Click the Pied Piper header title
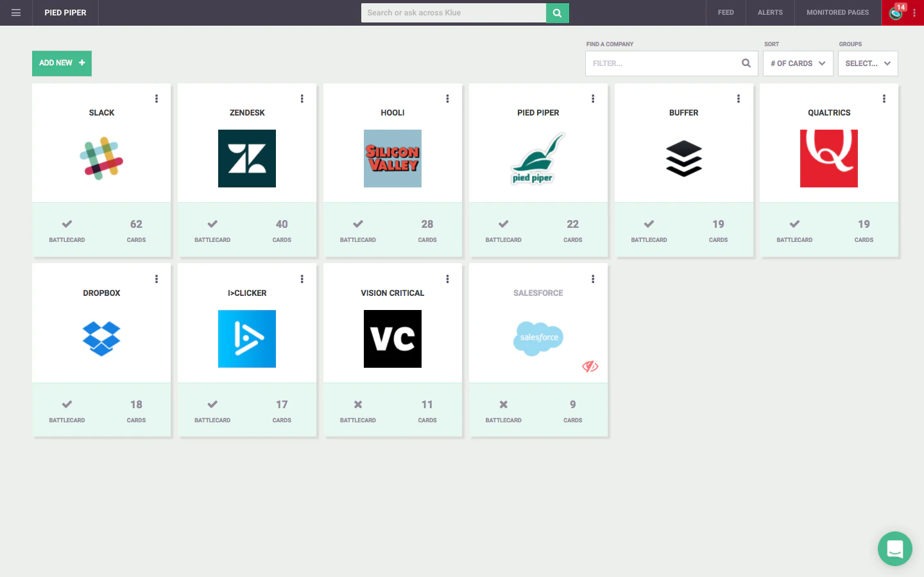Viewport: 924px width, 577px height. (x=65, y=13)
